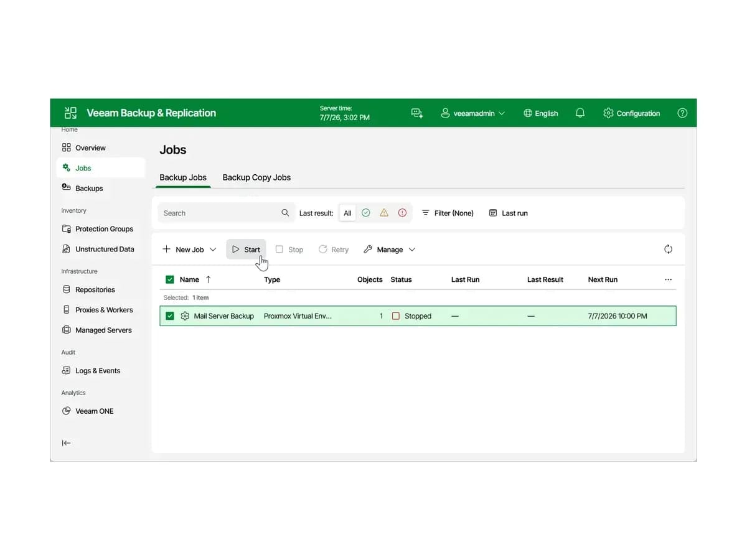Image resolution: width=747 pixels, height=560 pixels.
Task: Click the globe language icon
Action: [x=528, y=113]
